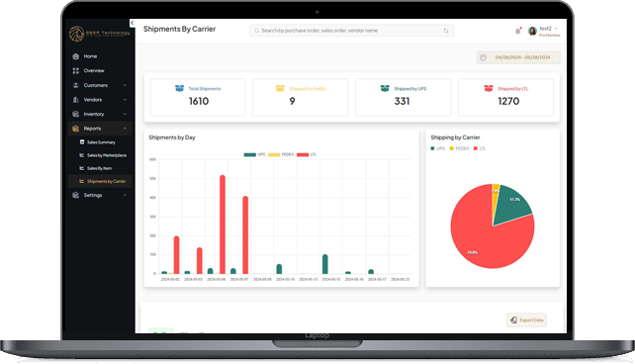Toggle LTL in the pie chart legend
635x364 pixels.
pyautogui.click(x=480, y=148)
